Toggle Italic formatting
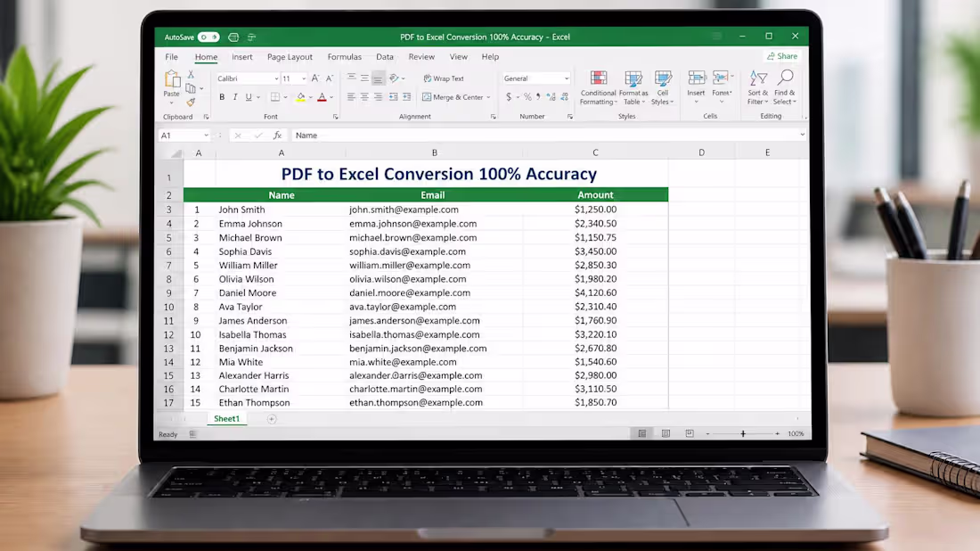Viewport: 980px width, 551px height. [x=235, y=97]
